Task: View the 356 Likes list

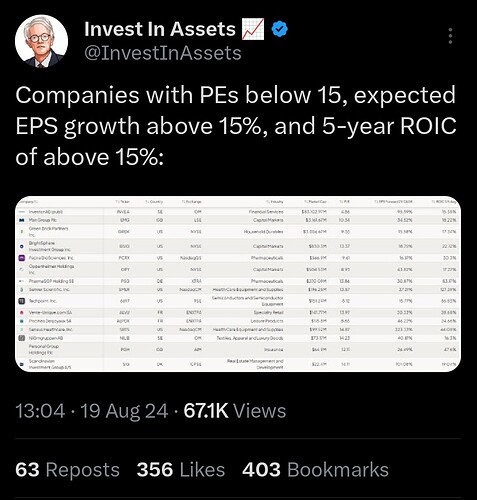Action: pos(181,470)
